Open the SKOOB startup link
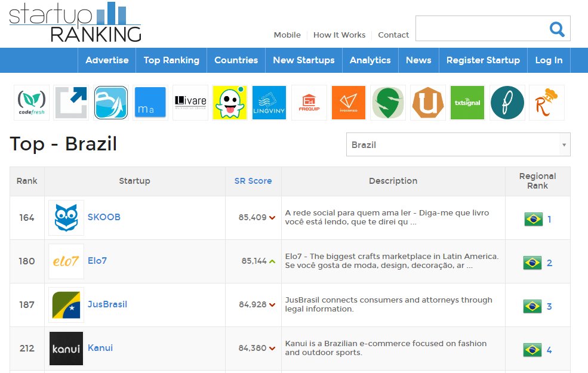The width and height of the screenshot is (588, 373). pyautogui.click(x=104, y=217)
